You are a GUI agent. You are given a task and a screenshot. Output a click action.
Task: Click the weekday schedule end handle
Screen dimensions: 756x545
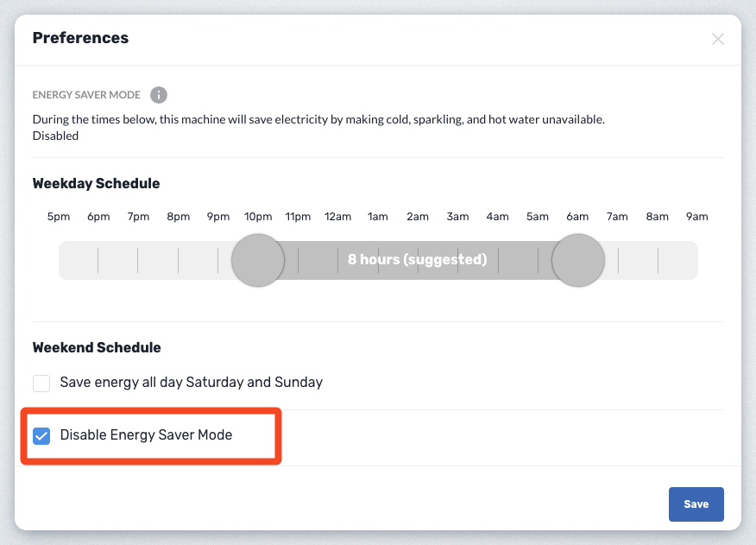click(578, 260)
